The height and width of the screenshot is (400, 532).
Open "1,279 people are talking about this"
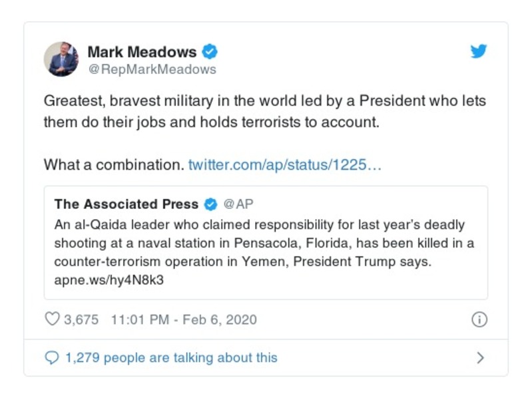(x=171, y=358)
